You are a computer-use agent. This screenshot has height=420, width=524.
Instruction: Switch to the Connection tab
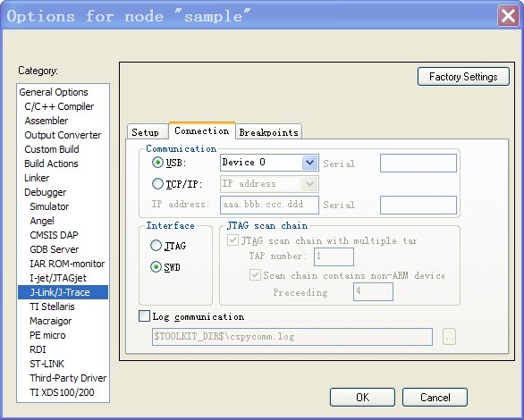202,130
